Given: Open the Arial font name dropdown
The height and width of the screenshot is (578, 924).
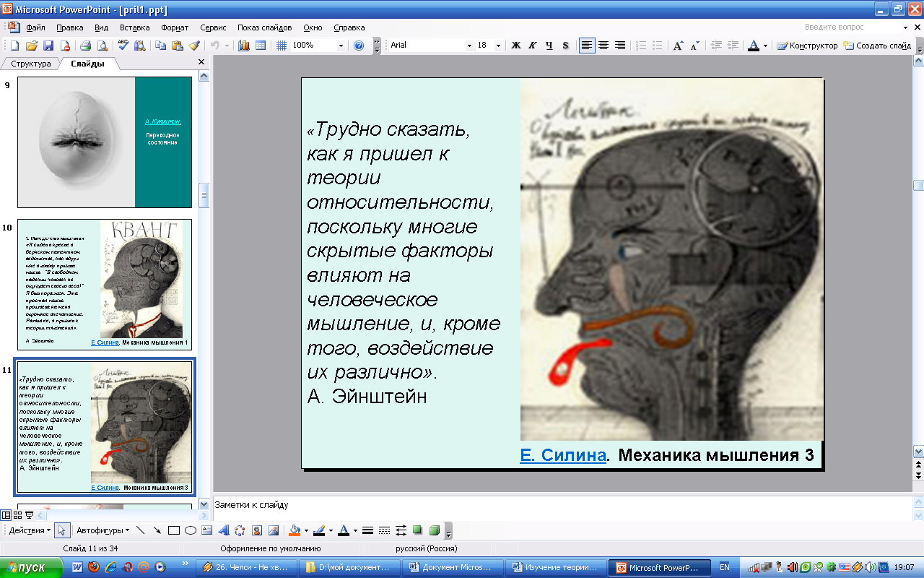Looking at the screenshot, I should click(x=468, y=46).
